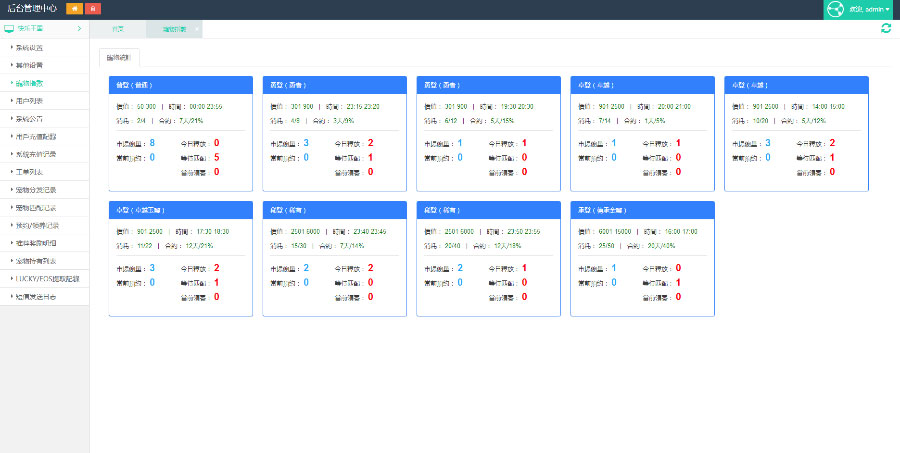
Task: Click the circular network icon beside admin
Action: [838, 9]
